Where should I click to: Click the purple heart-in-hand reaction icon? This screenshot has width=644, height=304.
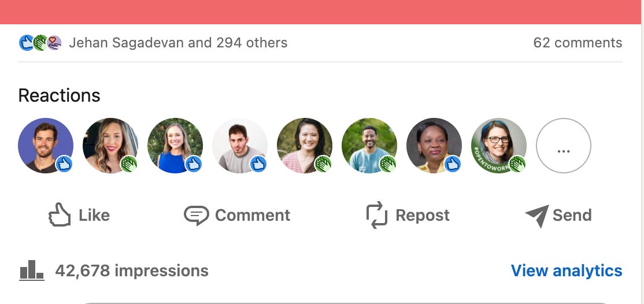[x=54, y=43]
